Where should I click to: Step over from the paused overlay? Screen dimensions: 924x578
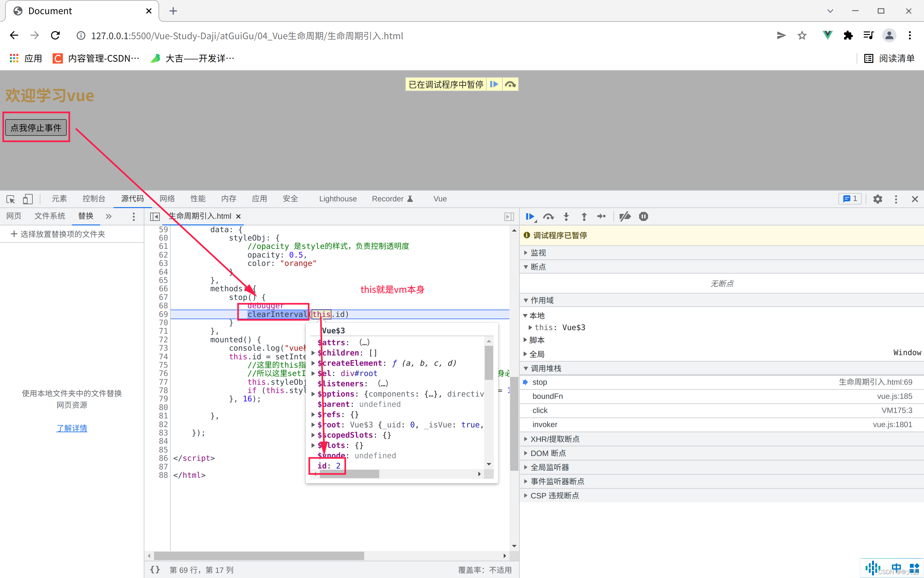(510, 84)
